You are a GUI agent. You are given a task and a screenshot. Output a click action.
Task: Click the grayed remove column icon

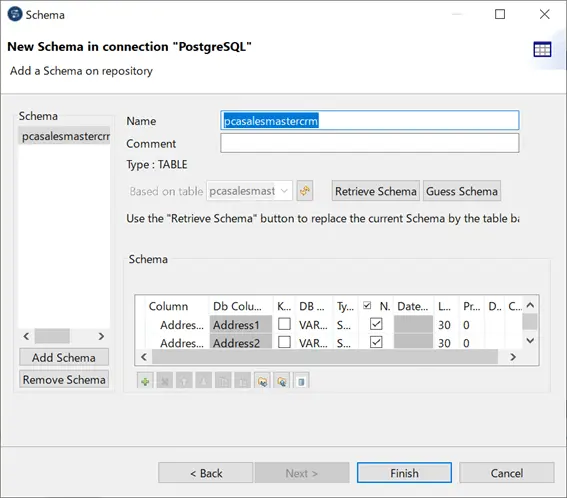pos(165,381)
